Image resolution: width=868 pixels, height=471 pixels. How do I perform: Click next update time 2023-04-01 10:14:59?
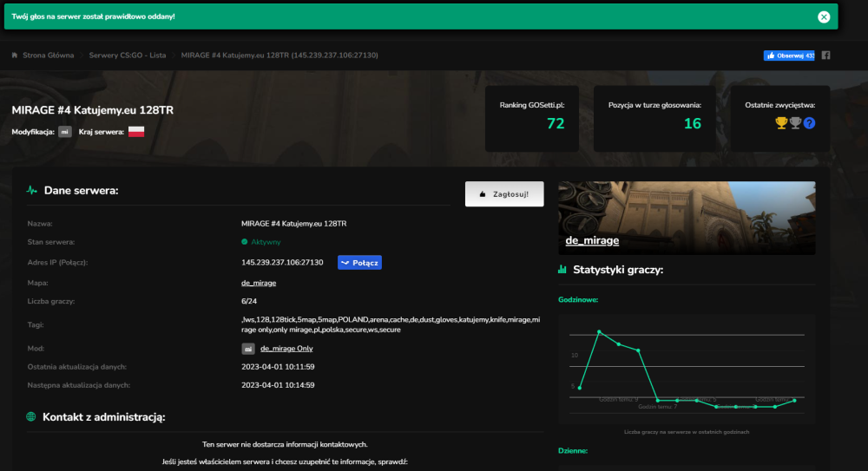pos(278,385)
